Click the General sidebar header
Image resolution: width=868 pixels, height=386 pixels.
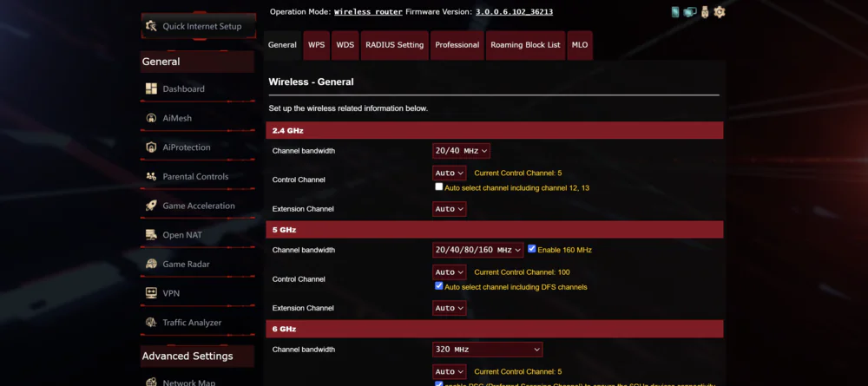point(197,62)
